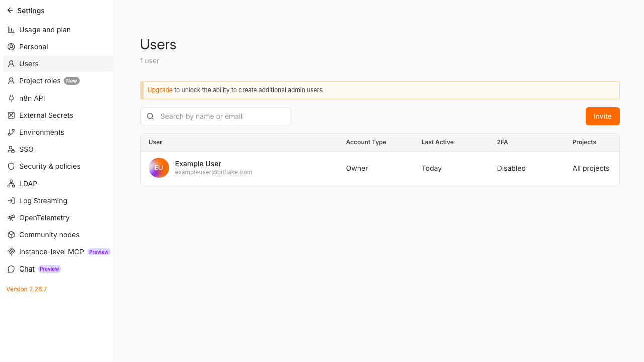Click the Last Active column header
644x362 pixels.
coord(437,142)
